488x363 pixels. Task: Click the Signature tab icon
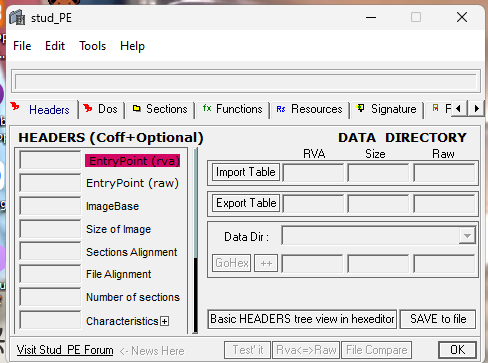[x=360, y=108]
